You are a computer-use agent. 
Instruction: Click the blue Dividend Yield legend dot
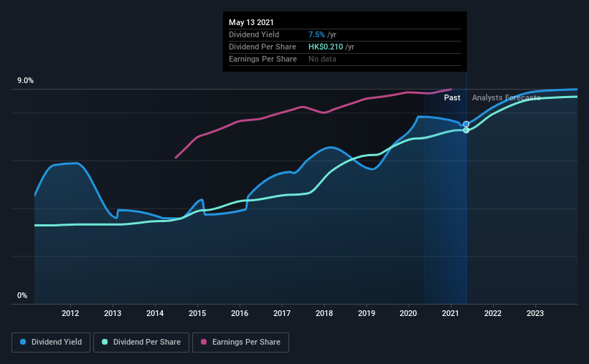23,342
